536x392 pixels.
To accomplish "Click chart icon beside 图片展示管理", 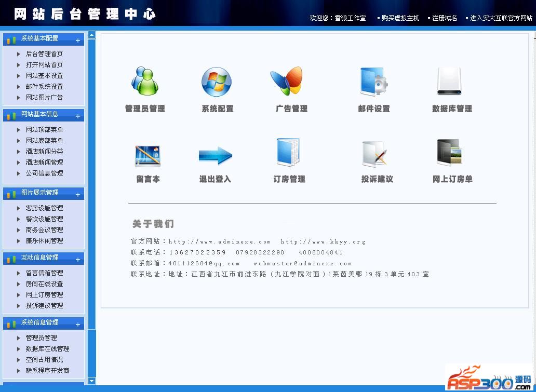I will click(11, 194).
